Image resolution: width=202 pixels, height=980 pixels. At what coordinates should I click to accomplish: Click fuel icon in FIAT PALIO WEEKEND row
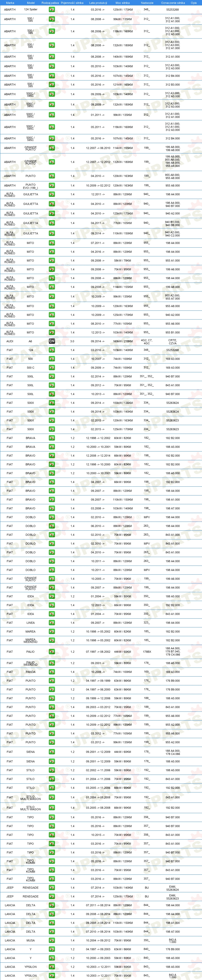[52, 663]
